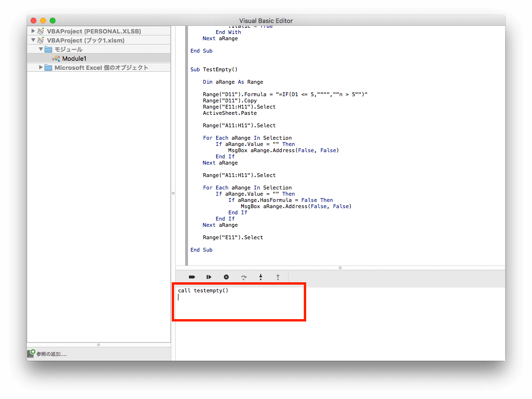Click the Step Into down arrow icon

coord(261,277)
